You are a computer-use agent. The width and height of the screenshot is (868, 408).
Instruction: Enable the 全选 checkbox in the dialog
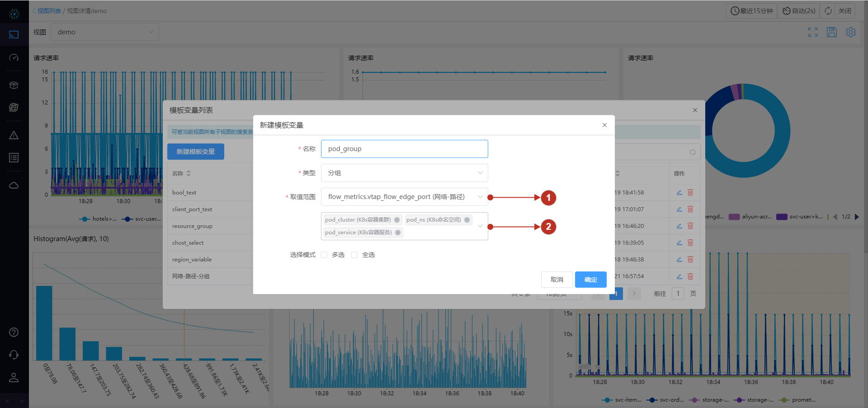(354, 255)
